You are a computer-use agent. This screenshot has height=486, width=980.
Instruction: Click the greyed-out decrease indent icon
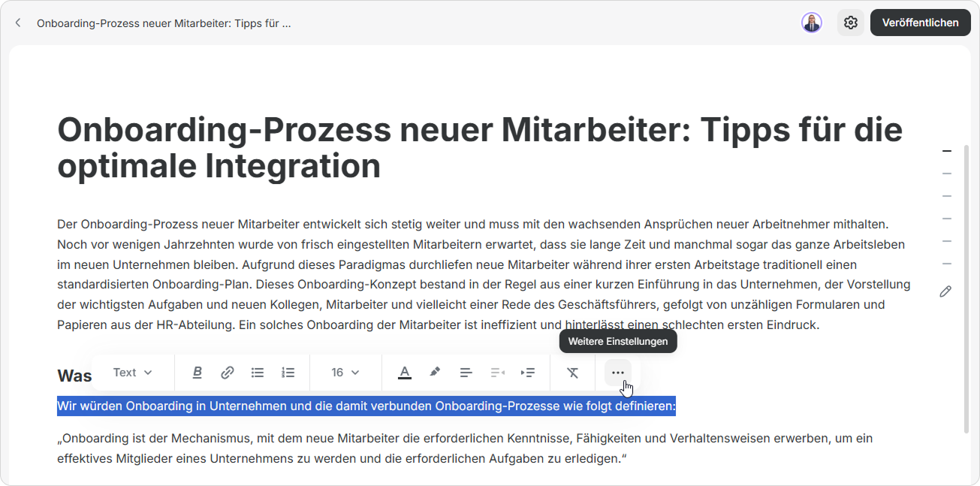point(497,373)
